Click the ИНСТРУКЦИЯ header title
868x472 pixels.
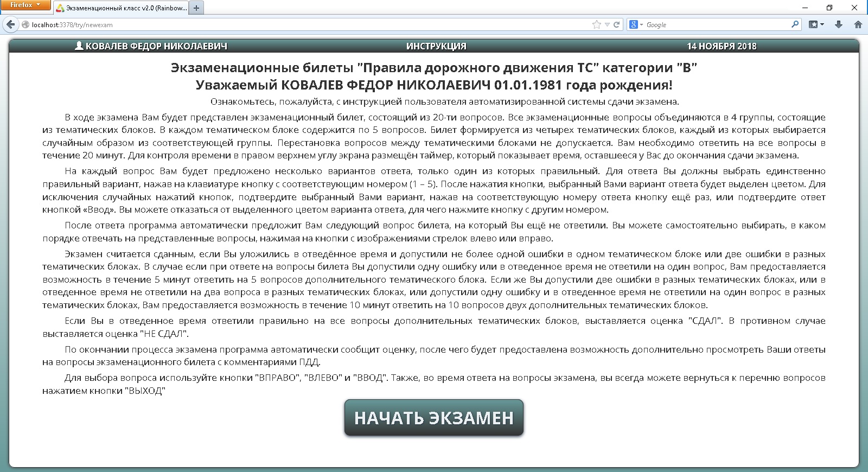pyautogui.click(x=436, y=46)
